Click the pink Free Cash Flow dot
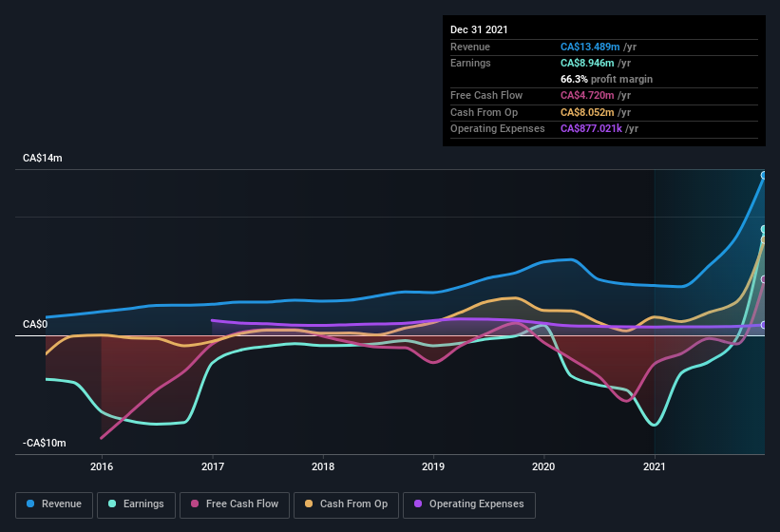 195,504
